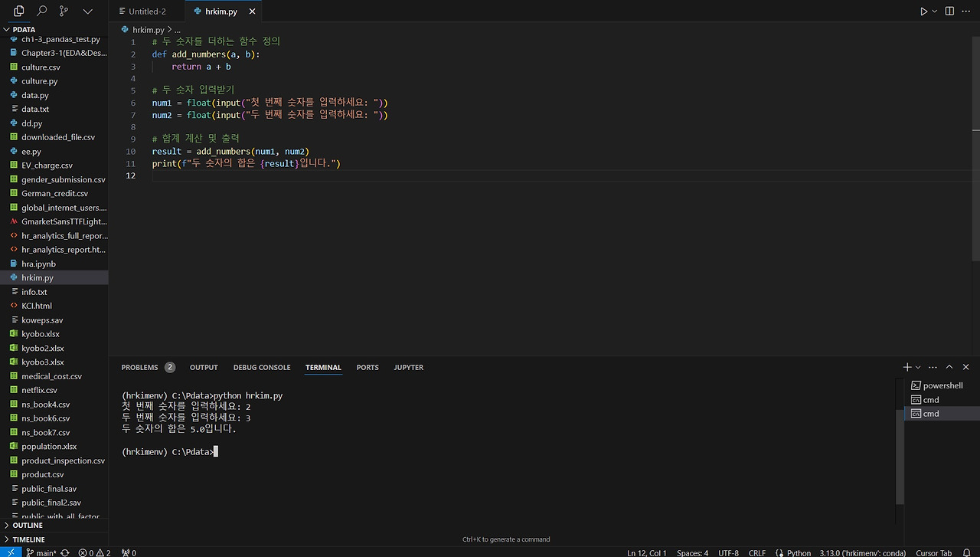
Task: Change indentation via Spaces: 4
Action: 693,552
